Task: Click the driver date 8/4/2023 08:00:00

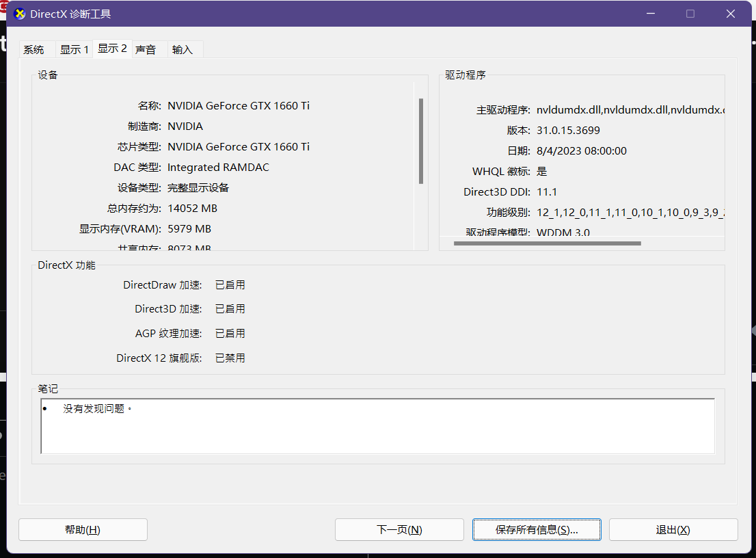Action: [x=582, y=151]
